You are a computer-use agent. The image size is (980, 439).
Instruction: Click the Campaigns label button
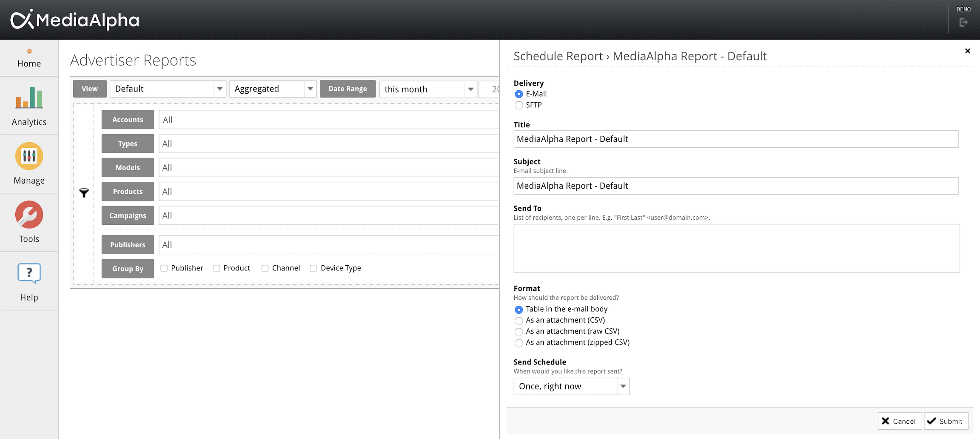(x=128, y=215)
